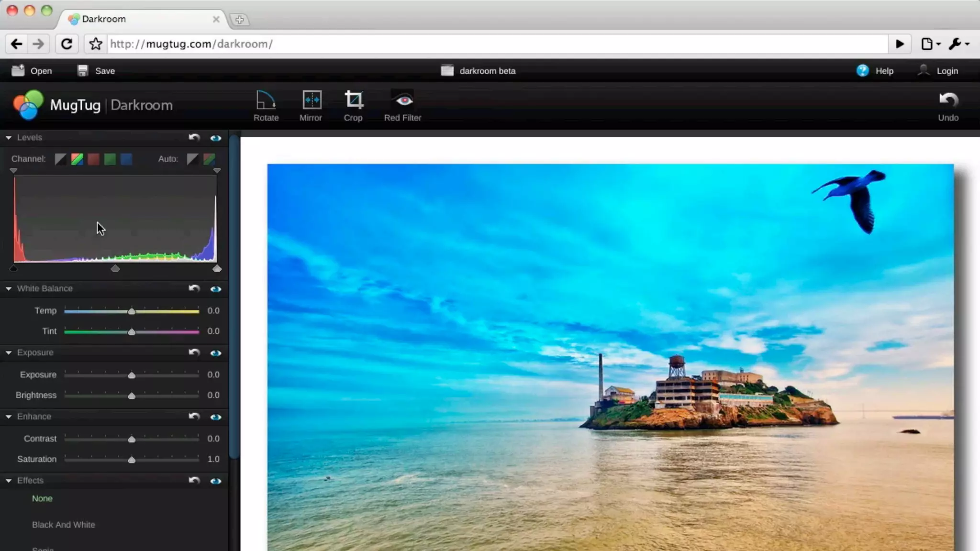The height and width of the screenshot is (551, 980).
Task: Toggle Exposure panel eye icon
Action: (x=216, y=353)
